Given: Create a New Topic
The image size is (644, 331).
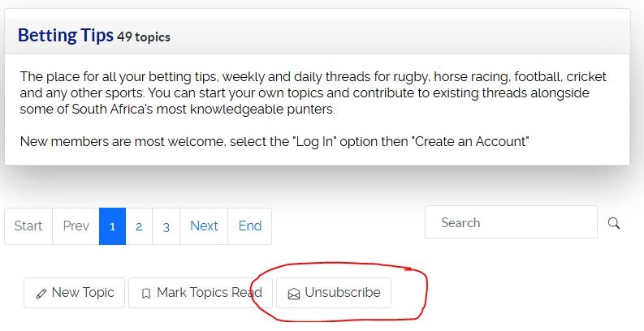Looking at the screenshot, I should click(75, 293).
